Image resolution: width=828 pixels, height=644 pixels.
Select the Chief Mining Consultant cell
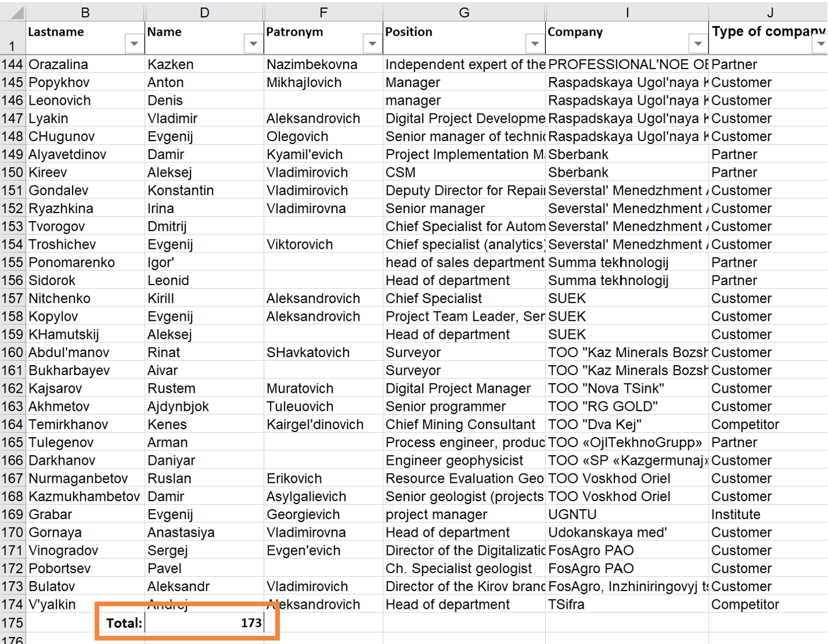tap(464, 424)
